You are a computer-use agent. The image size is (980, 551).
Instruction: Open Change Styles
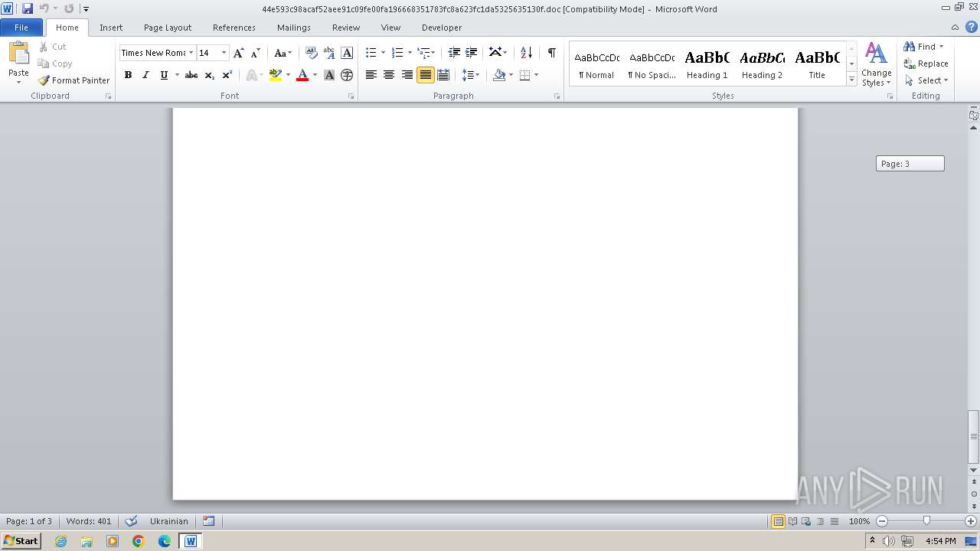coord(877,64)
